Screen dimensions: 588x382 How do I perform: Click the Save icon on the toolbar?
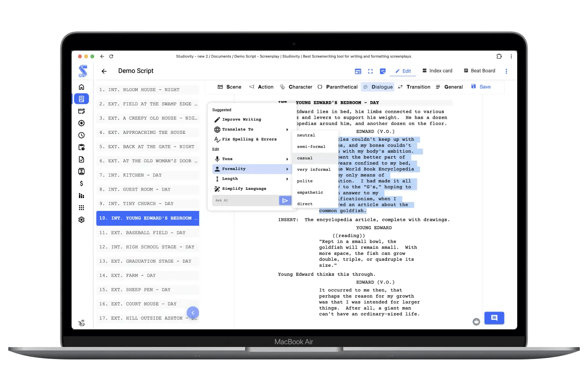point(473,86)
